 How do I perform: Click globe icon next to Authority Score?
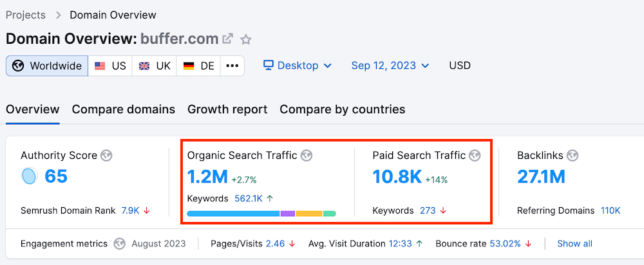tap(107, 155)
